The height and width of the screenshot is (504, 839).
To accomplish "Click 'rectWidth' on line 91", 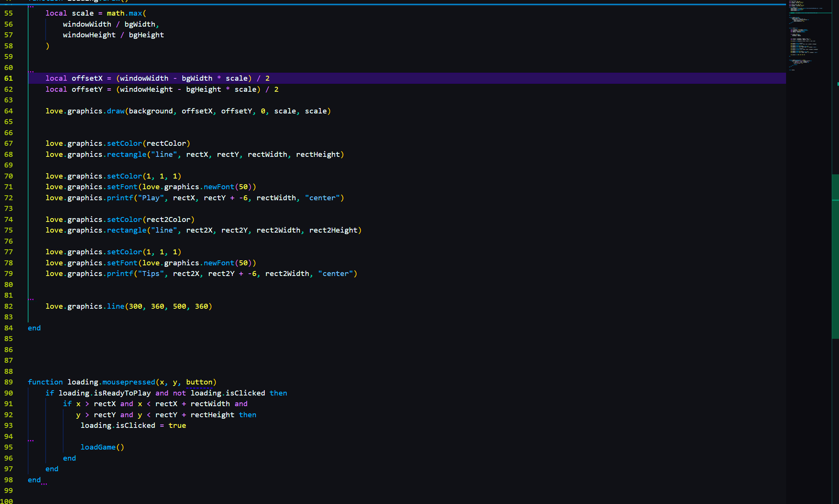I will pos(210,404).
